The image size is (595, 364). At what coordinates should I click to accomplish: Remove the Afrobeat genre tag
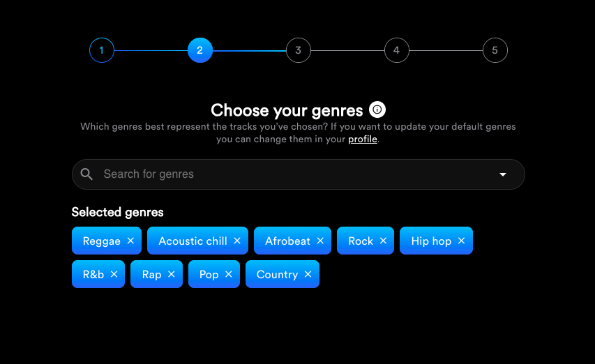tap(320, 241)
